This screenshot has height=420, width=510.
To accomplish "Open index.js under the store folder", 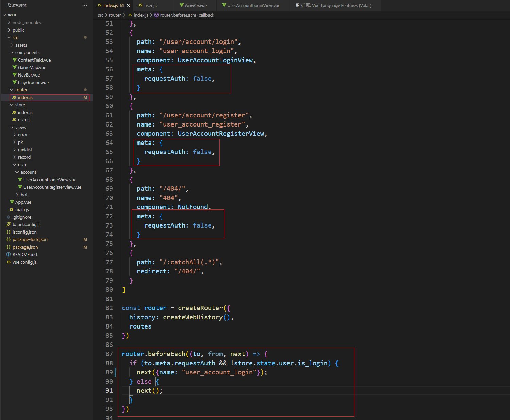I will coord(25,112).
